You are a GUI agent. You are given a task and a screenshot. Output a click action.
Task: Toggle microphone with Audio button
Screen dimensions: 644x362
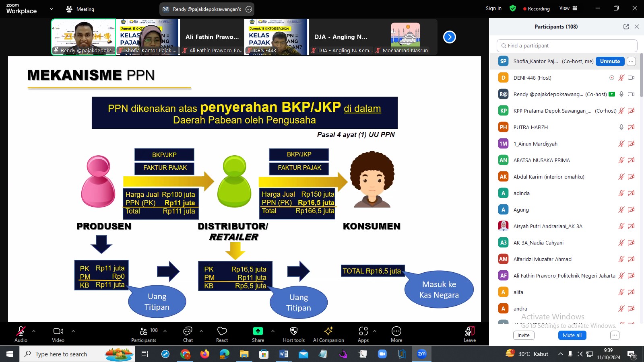click(21, 331)
